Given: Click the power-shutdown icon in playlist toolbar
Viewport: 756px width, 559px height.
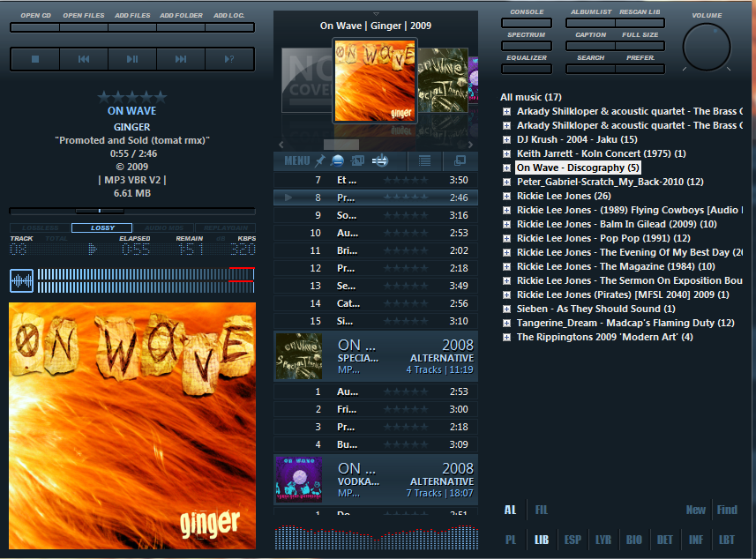Looking at the screenshot, I should [x=380, y=161].
